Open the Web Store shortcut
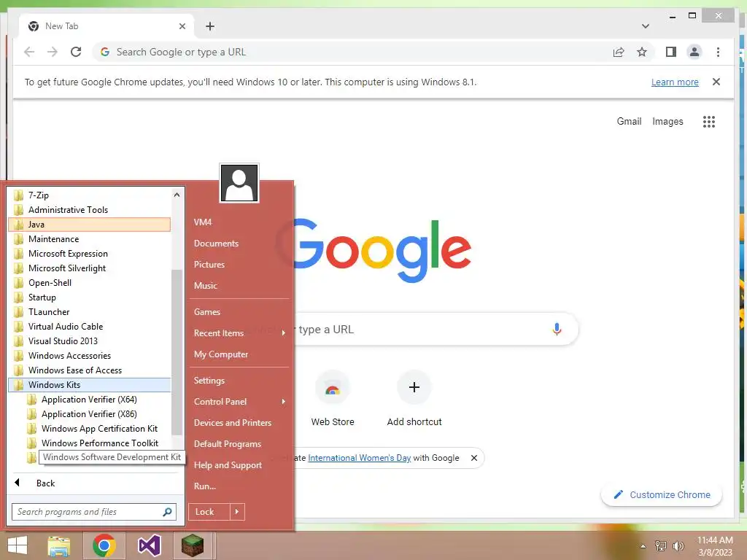This screenshot has height=560, width=747. [333, 399]
